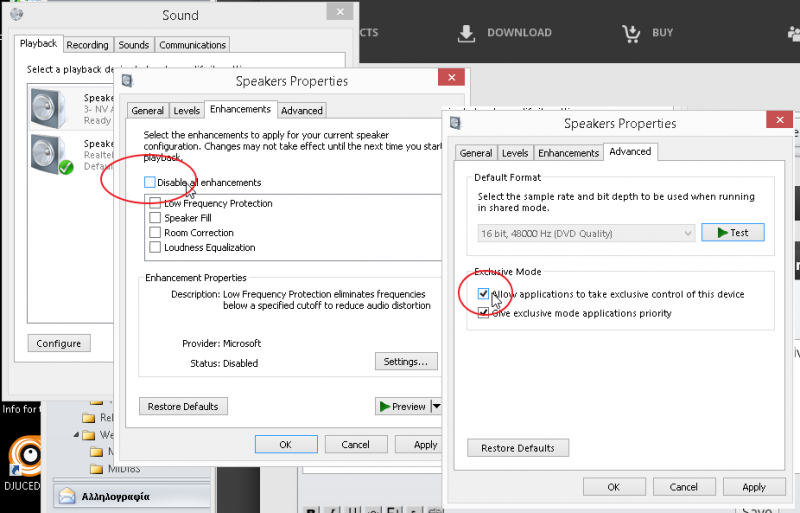Click the Buy shopping cart icon
Image resolution: width=800 pixels, height=513 pixels.
tap(631, 33)
